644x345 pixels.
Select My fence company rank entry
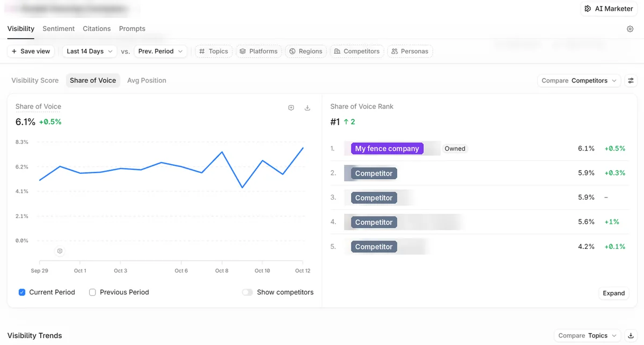(387, 149)
